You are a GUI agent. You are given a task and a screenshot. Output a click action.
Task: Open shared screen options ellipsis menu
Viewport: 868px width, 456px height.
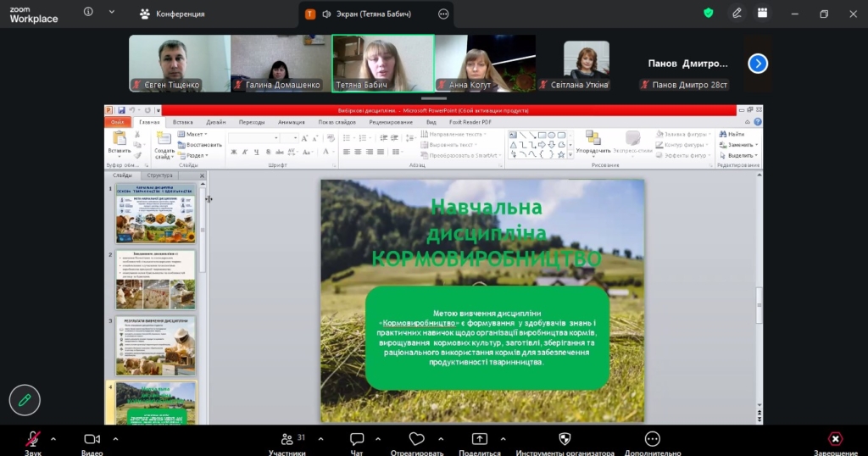pyautogui.click(x=443, y=14)
